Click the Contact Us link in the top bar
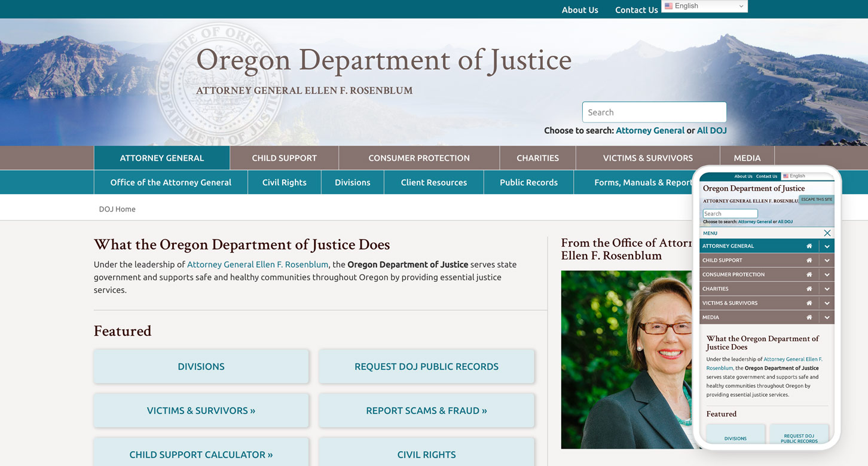868x466 pixels. [x=637, y=10]
